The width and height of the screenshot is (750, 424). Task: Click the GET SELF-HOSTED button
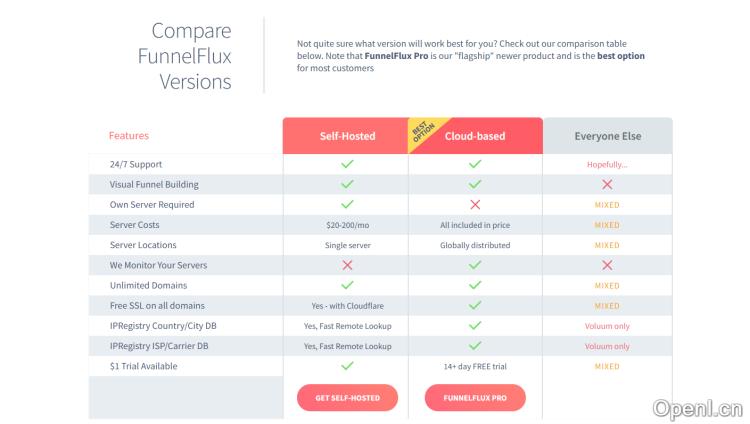click(347, 397)
